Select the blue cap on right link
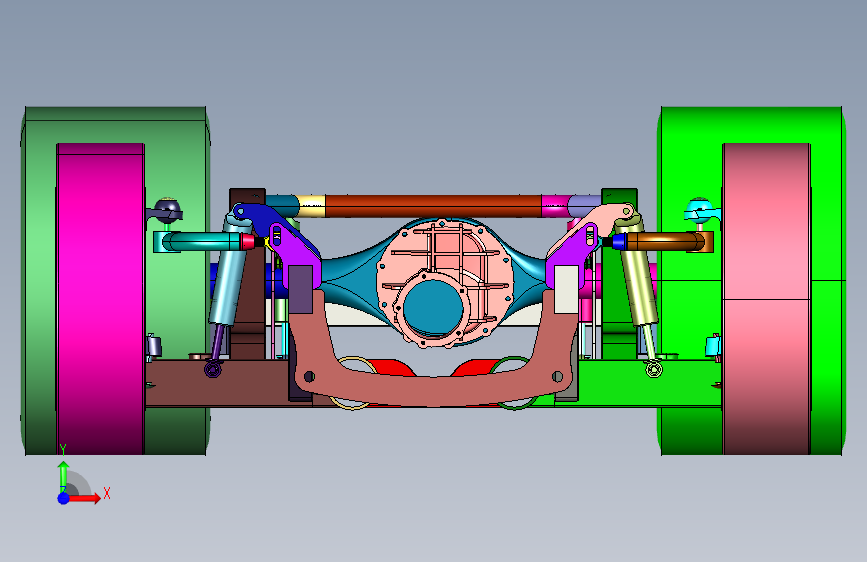The width and height of the screenshot is (867, 562). [x=619, y=242]
